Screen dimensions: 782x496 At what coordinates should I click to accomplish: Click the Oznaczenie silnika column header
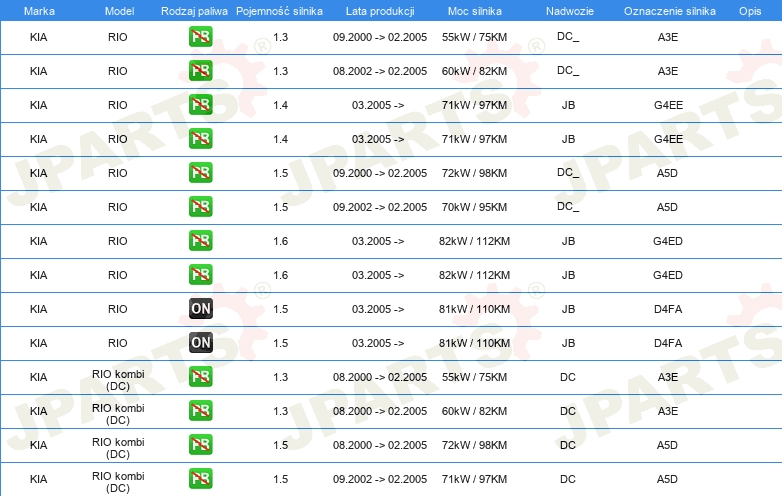pos(669,11)
